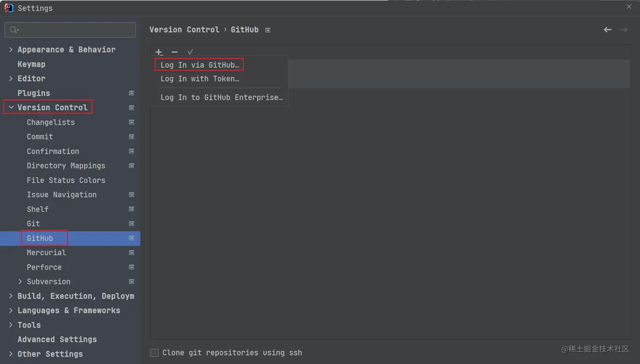This screenshot has height=364, width=640.
Task: Select GitHub settings page
Action: pos(40,238)
